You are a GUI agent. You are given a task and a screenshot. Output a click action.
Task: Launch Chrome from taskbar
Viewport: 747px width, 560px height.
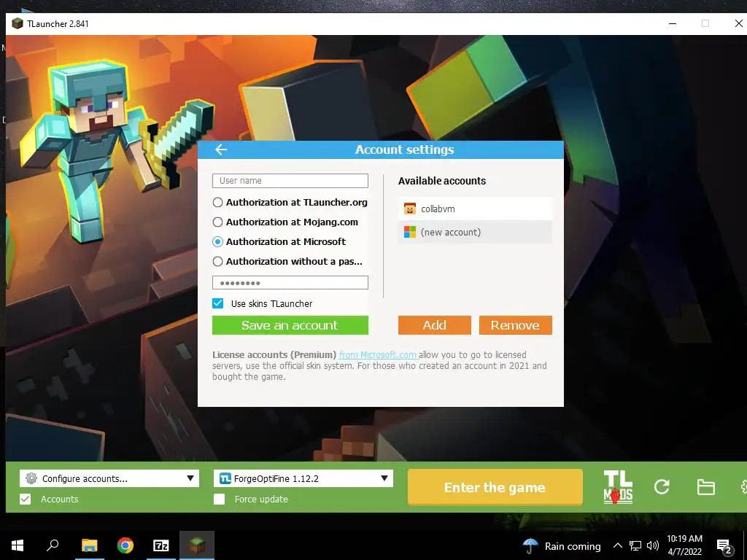click(x=125, y=545)
